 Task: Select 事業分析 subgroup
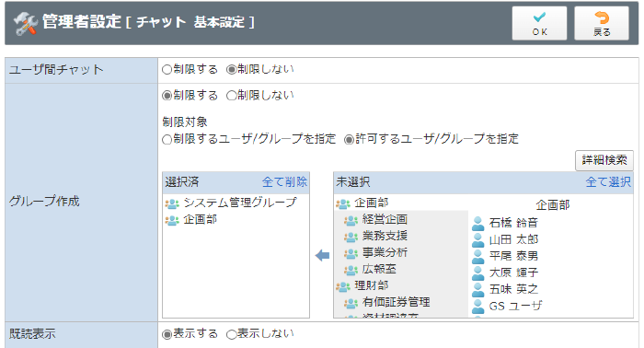point(385,252)
